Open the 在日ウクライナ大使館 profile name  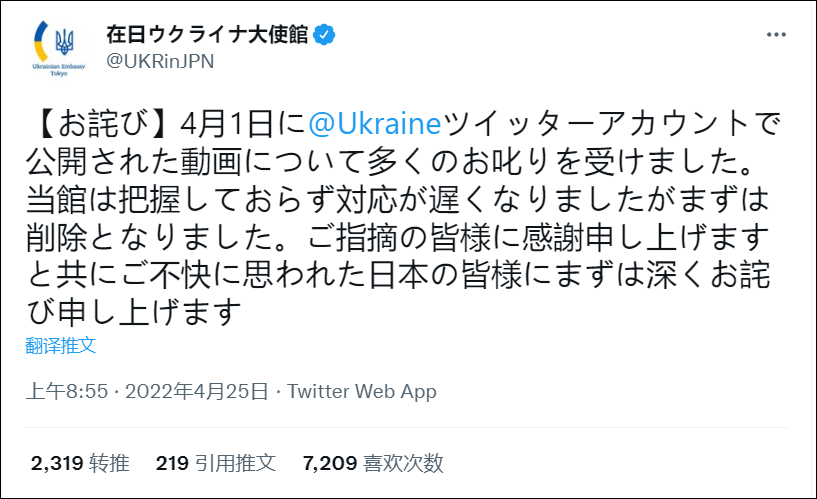tap(208, 36)
